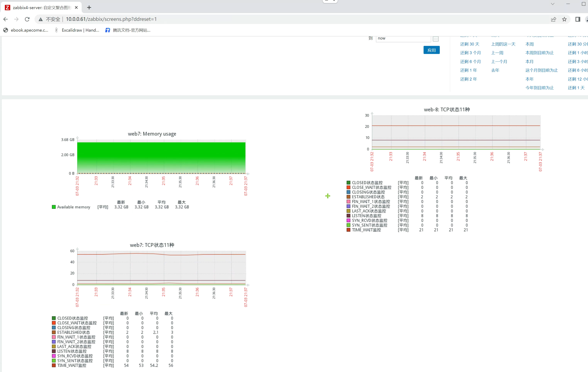Screen dimensions: 588x372
Task: Click the 应用 apply button
Action: [431, 50]
